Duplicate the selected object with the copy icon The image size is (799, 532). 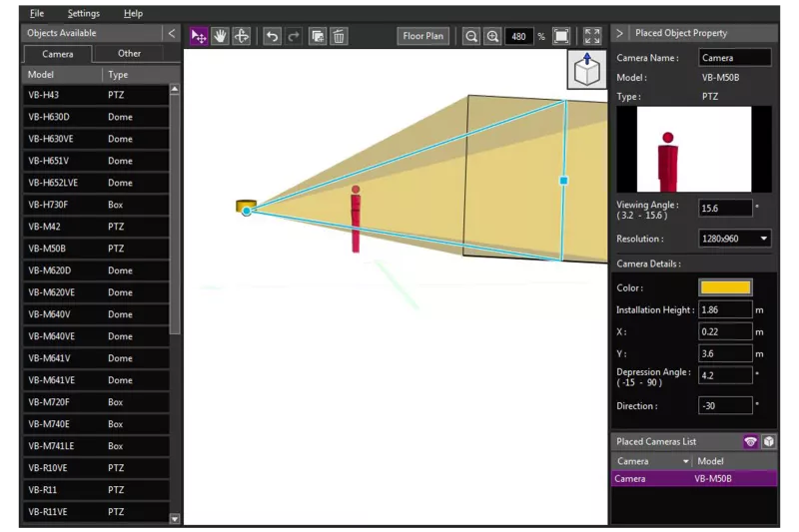pyautogui.click(x=318, y=36)
